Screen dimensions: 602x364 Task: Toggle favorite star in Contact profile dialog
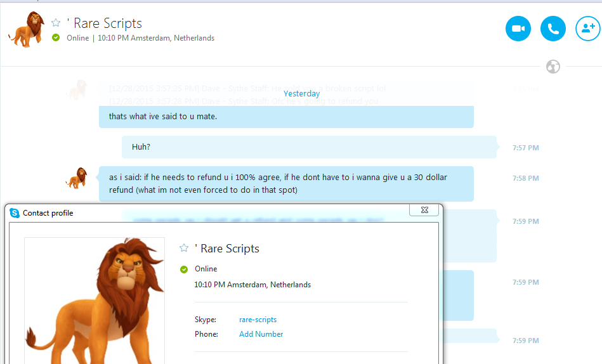[x=184, y=248]
